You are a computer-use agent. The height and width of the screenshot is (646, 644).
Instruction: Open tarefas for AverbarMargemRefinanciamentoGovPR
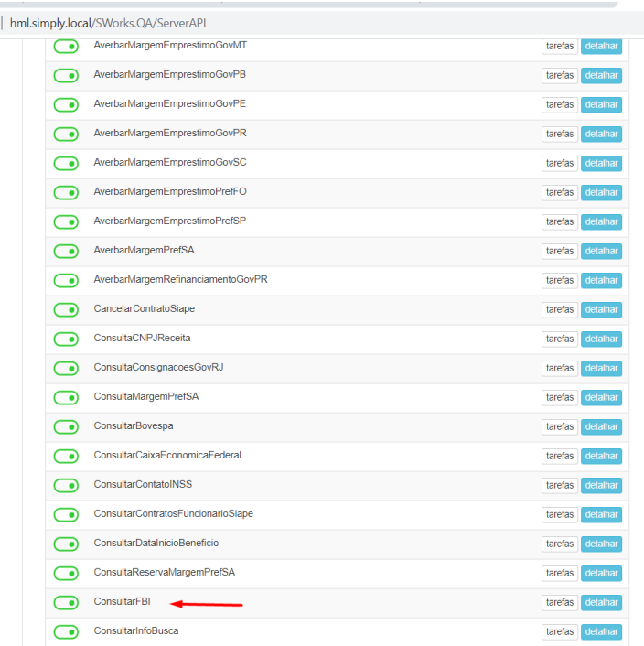point(560,280)
